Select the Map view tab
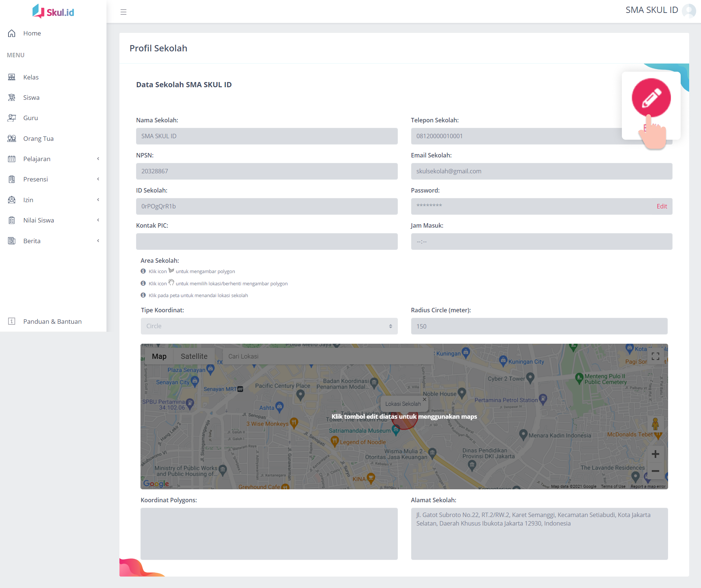 [159, 356]
